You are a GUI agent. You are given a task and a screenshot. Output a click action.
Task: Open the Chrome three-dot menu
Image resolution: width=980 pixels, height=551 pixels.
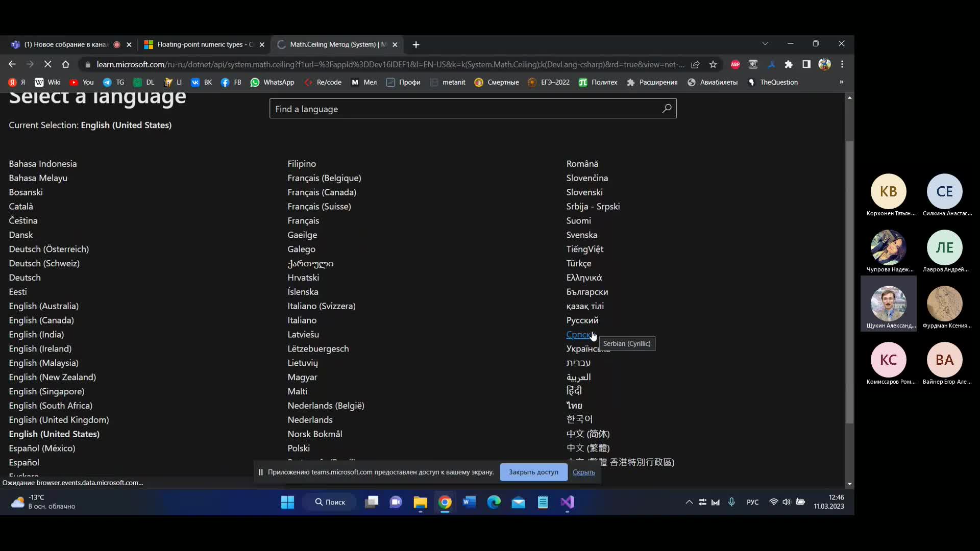point(842,64)
